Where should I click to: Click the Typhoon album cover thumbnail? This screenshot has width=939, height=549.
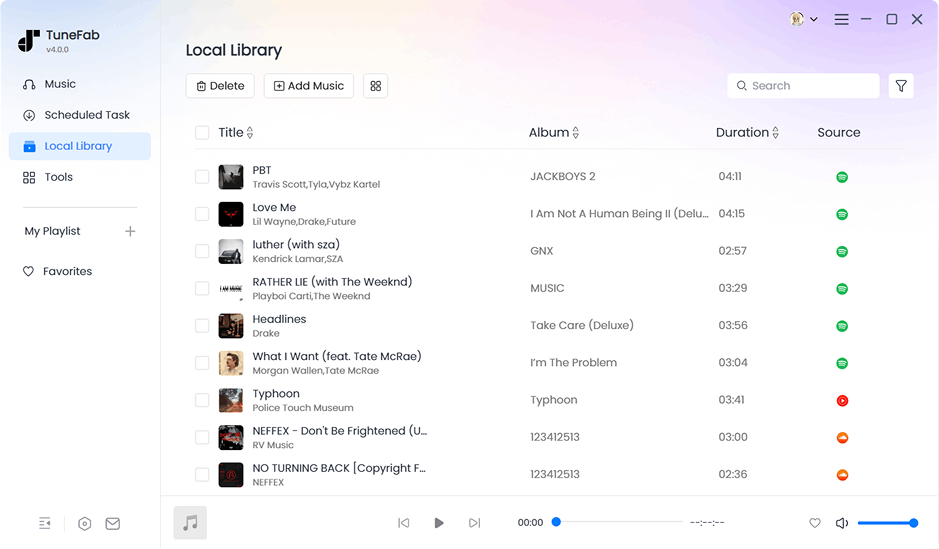coord(231,400)
